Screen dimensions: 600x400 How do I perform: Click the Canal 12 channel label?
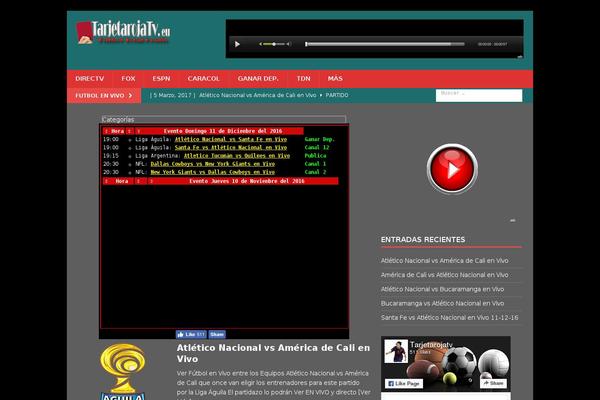pyautogui.click(x=317, y=147)
